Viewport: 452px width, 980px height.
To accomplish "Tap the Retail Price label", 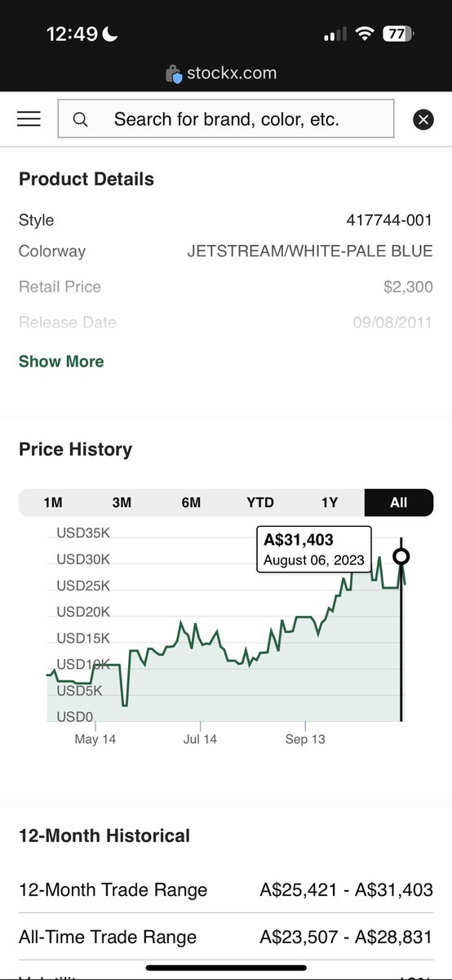I will [60, 287].
